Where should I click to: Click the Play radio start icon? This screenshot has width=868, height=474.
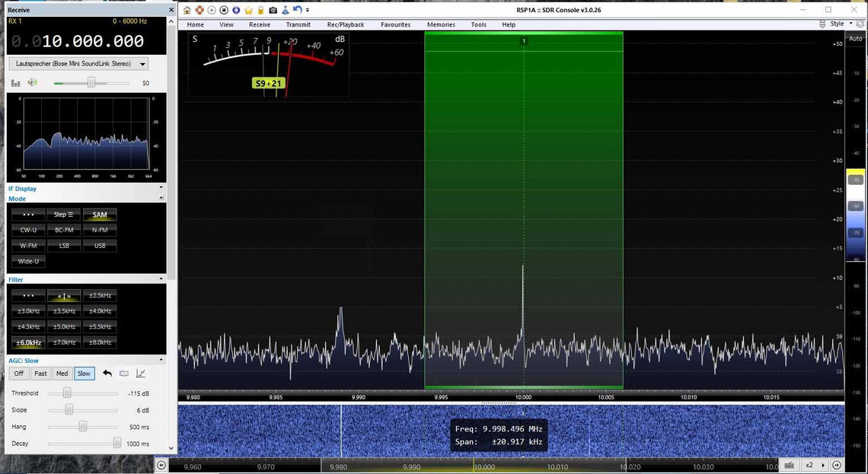click(212, 10)
